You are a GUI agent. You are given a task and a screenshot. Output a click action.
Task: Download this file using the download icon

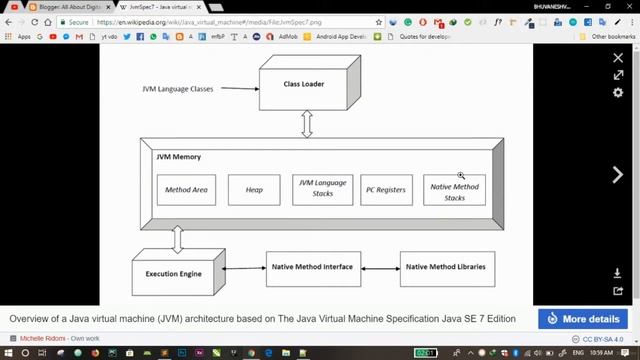(x=617, y=273)
